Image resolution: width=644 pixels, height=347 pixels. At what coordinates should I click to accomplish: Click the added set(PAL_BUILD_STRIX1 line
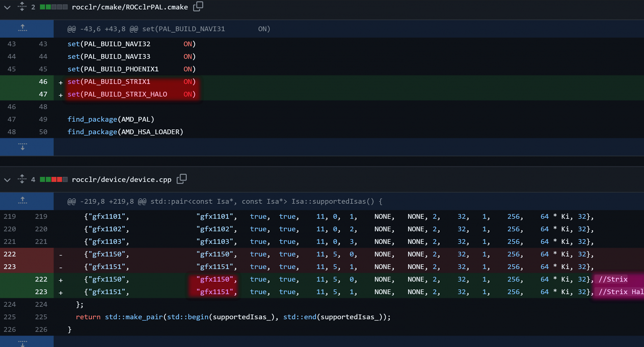point(132,81)
